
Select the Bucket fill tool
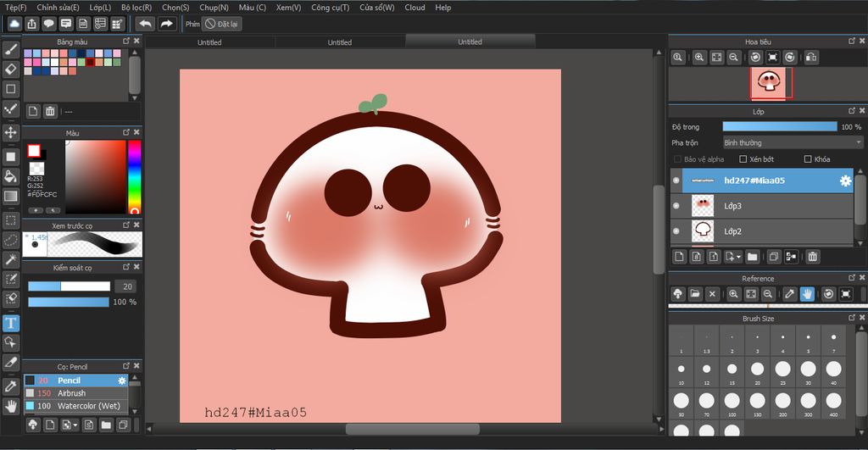click(10, 176)
